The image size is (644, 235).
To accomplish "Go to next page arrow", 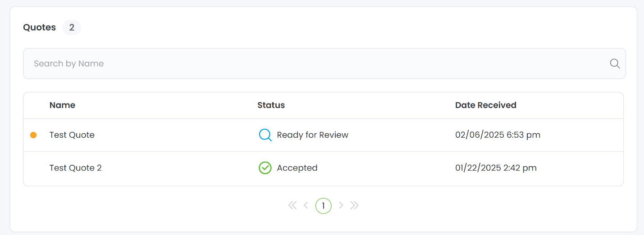I will tap(341, 206).
